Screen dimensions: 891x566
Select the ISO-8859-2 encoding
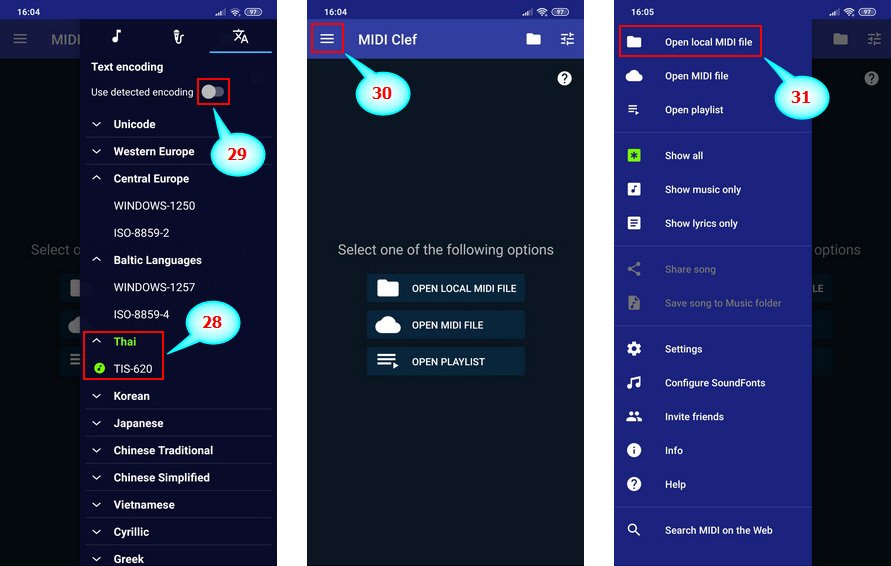141,233
